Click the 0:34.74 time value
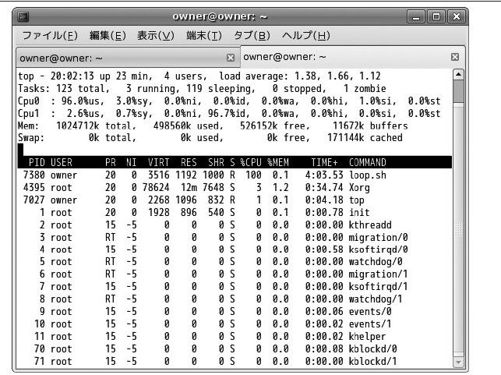The image size is (501, 375). point(324,188)
